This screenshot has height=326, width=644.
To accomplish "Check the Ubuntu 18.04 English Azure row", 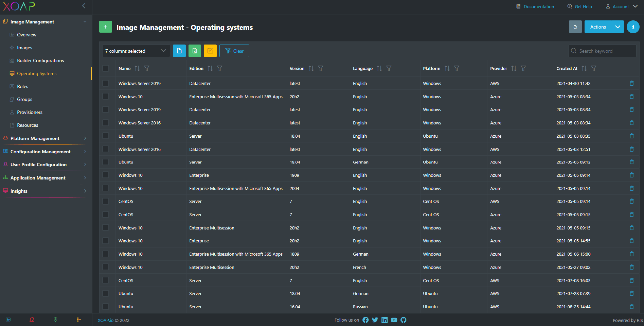I will [x=106, y=136].
